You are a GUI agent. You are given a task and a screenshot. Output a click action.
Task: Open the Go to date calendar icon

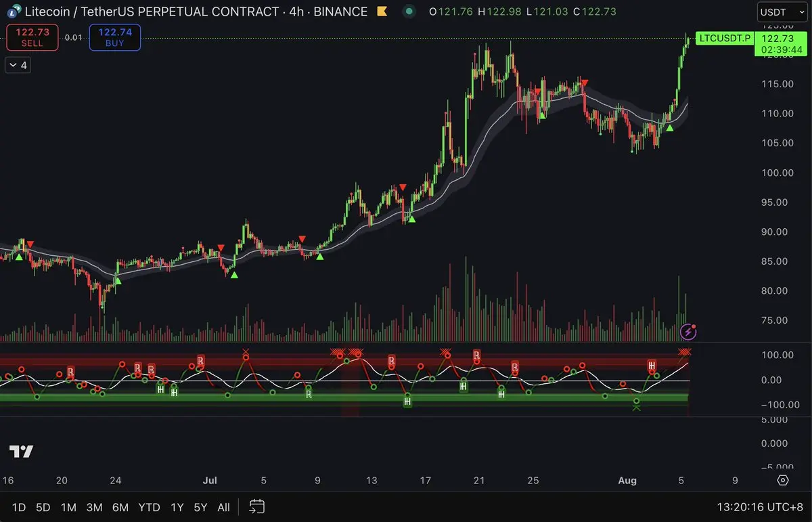[x=256, y=506]
